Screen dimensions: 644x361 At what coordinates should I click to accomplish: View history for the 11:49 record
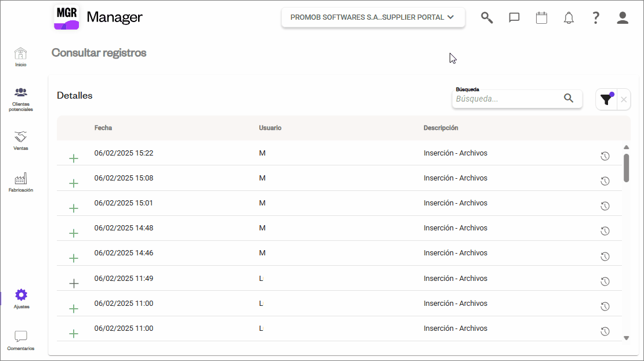[605, 281]
